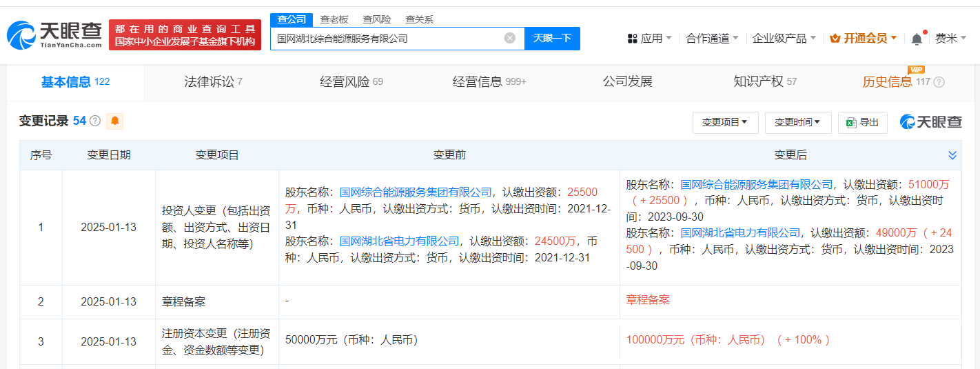Click the 开通会员 membership button
Screen dimensions: 980x369
click(864, 39)
